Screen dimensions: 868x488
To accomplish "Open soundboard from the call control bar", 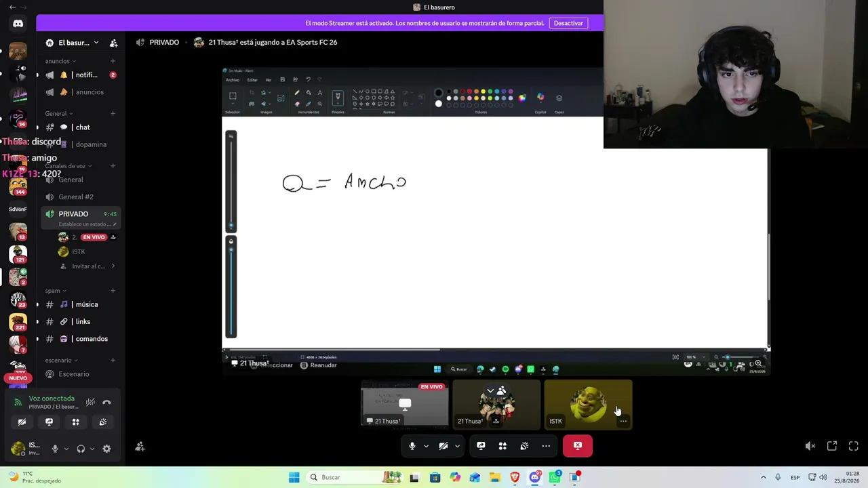I will pyautogui.click(x=524, y=446).
